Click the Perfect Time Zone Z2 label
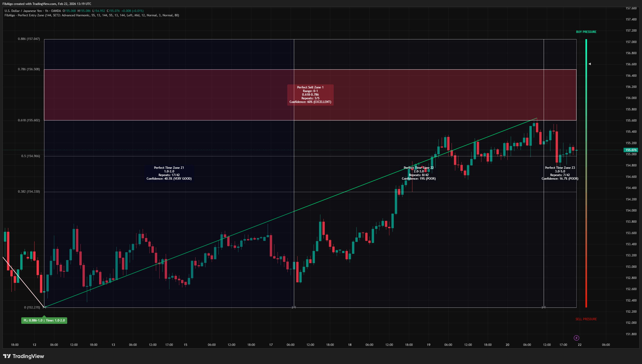Screen dimensions: 642x364 pos(419,173)
